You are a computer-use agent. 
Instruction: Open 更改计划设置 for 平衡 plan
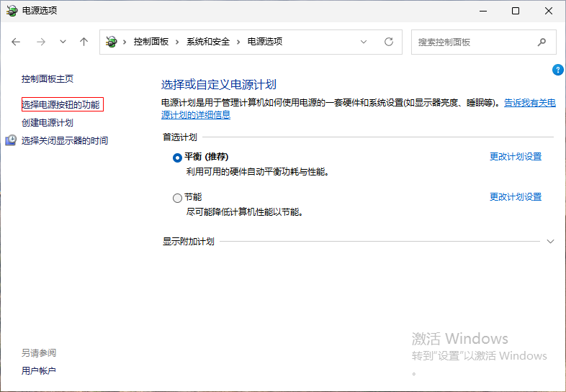[516, 157]
